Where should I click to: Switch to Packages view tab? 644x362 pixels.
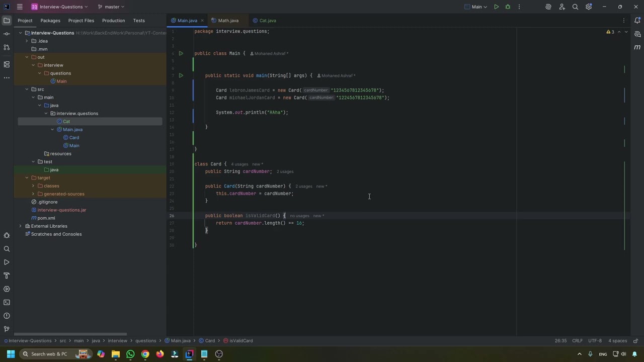click(50, 21)
